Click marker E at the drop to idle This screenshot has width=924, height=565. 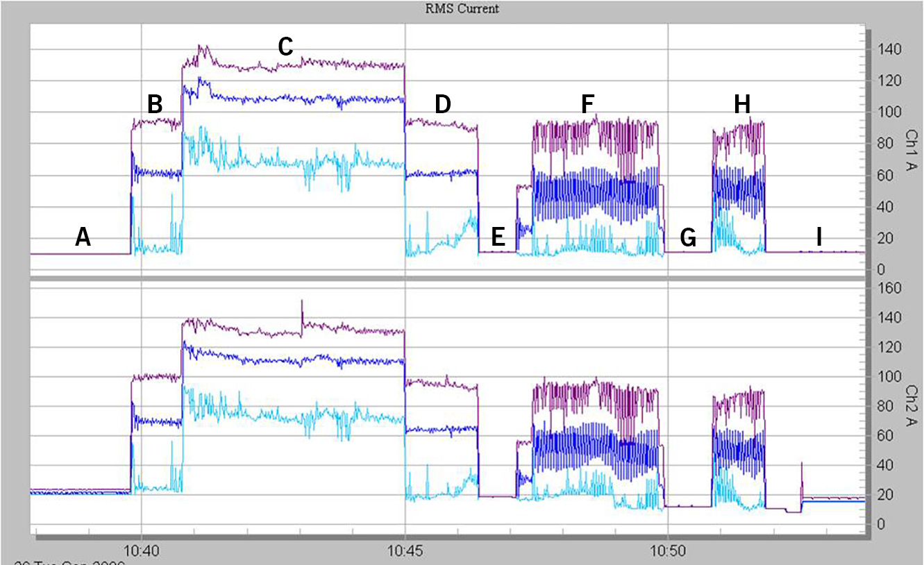[x=498, y=237]
